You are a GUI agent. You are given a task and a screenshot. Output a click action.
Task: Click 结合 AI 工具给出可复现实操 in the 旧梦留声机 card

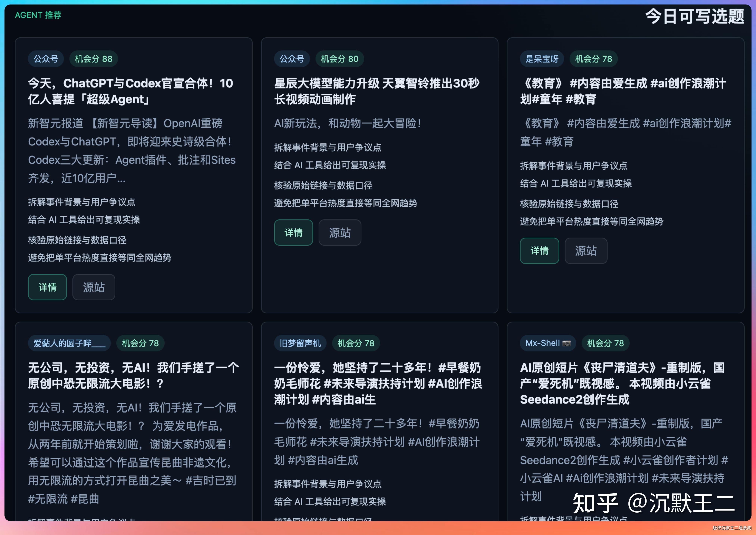330,501
